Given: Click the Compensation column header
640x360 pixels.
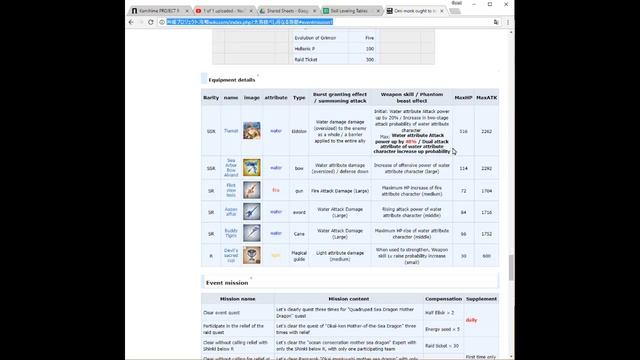Looking at the screenshot, I should tap(443, 299).
